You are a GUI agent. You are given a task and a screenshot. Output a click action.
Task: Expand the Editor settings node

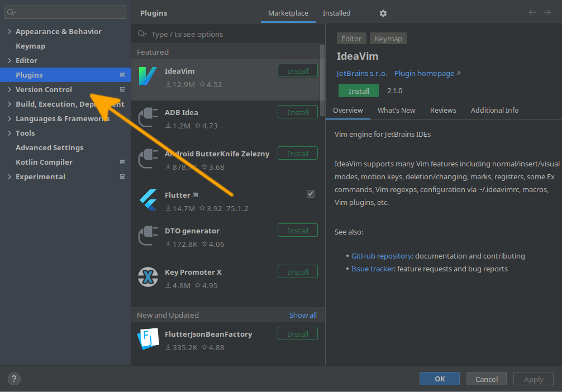click(9, 60)
